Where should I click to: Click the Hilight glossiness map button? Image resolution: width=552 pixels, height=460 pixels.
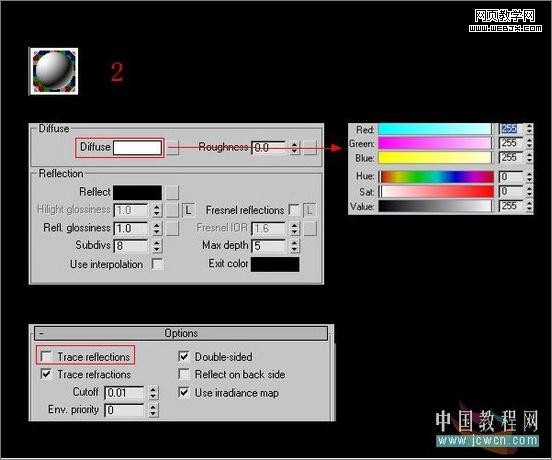[x=172, y=210]
